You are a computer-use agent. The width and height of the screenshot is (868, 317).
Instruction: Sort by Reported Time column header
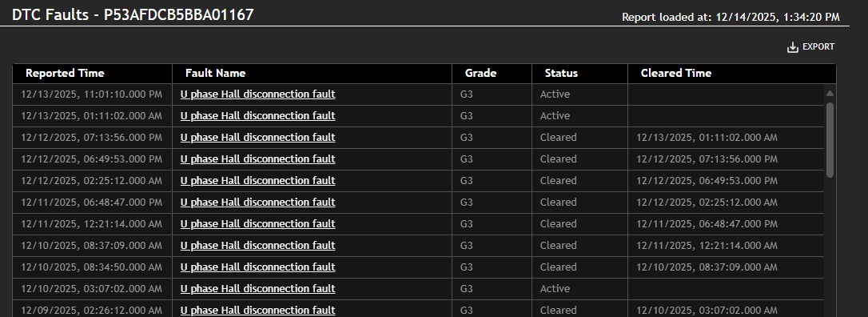click(65, 73)
